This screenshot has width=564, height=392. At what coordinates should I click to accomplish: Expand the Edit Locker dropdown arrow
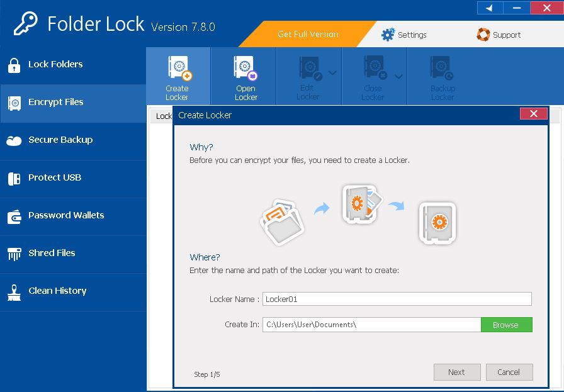click(x=333, y=73)
